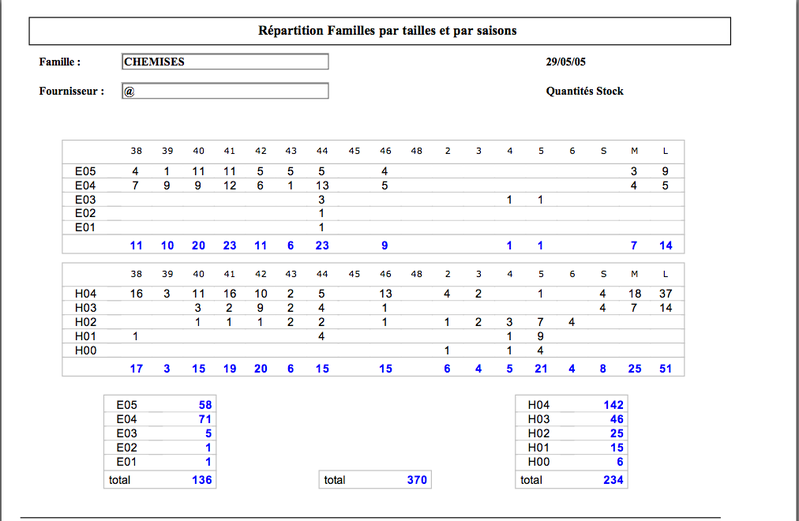The image size is (799, 521).
Task: Click the grand total 370
Action: tap(417, 480)
